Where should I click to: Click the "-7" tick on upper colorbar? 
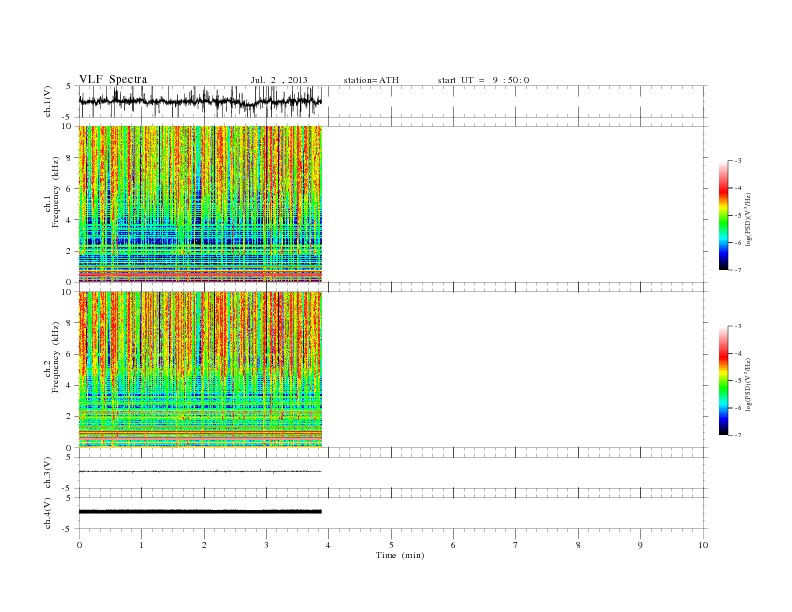click(737, 270)
